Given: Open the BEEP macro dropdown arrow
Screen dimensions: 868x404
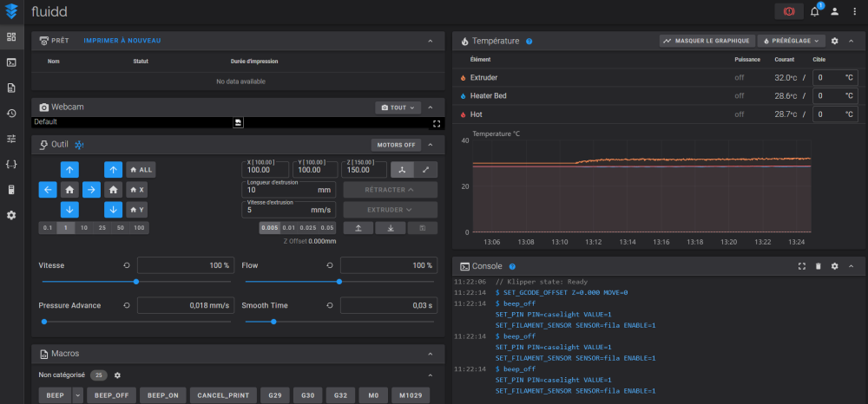Looking at the screenshot, I should coord(77,395).
